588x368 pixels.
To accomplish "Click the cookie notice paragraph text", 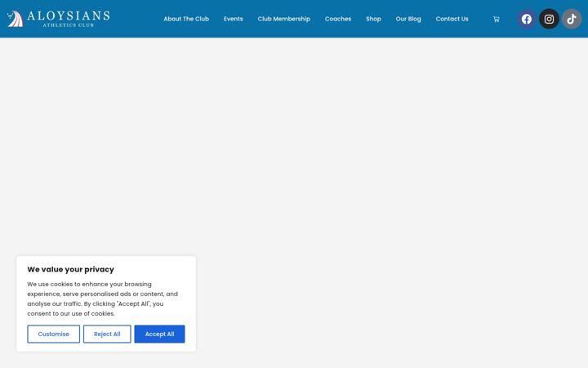I will pyautogui.click(x=102, y=299).
